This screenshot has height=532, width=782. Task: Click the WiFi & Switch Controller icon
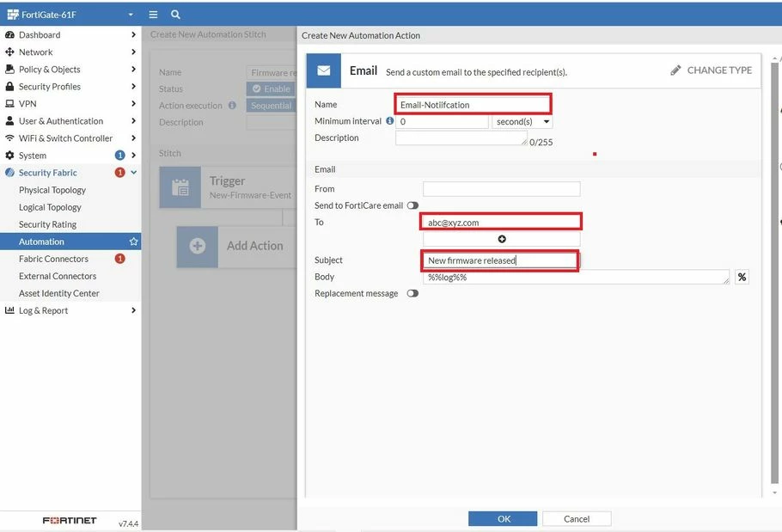pyautogui.click(x=9, y=138)
